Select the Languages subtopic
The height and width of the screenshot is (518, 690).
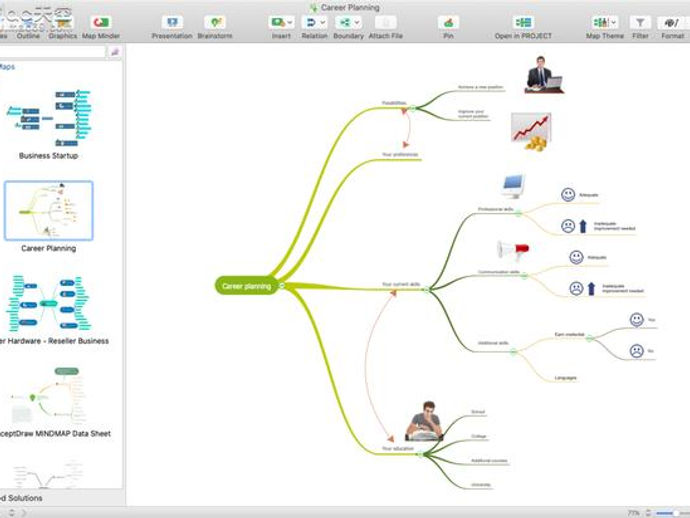(x=565, y=378)
